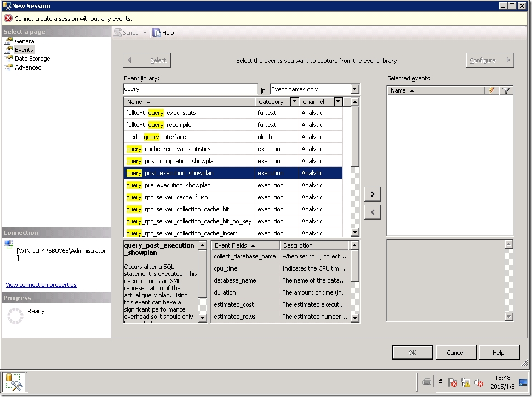Select query_pre_execution_showplan event row

point(233,185)
